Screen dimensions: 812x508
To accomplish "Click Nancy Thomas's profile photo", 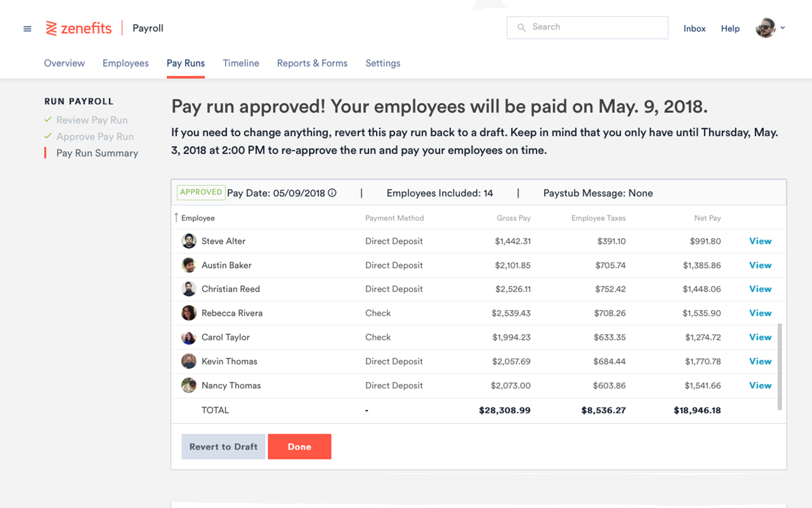I will 189,385.
